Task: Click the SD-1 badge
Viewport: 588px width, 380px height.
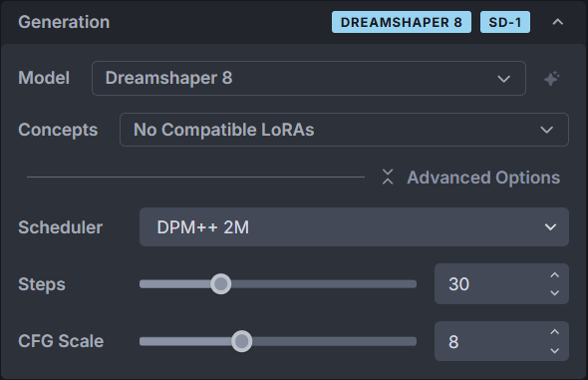Action: pyautogui.click(x=505, y=22)
